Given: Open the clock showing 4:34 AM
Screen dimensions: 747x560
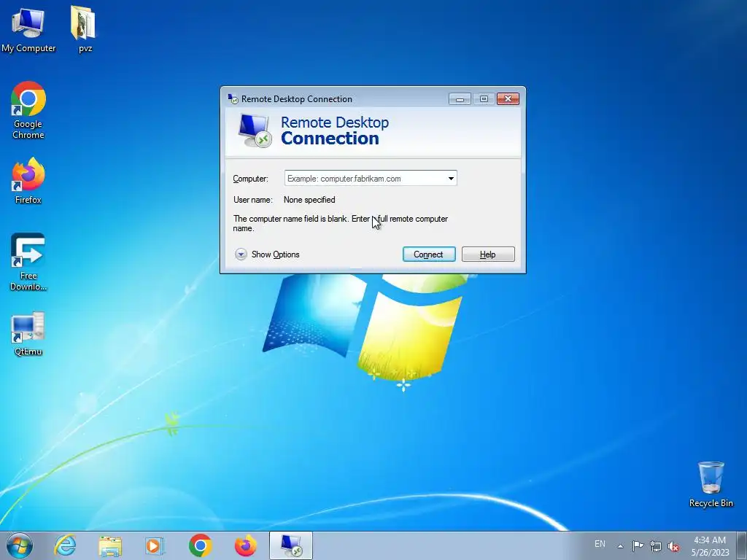Looking at the screenshot, I should click(x=710, y=546).
